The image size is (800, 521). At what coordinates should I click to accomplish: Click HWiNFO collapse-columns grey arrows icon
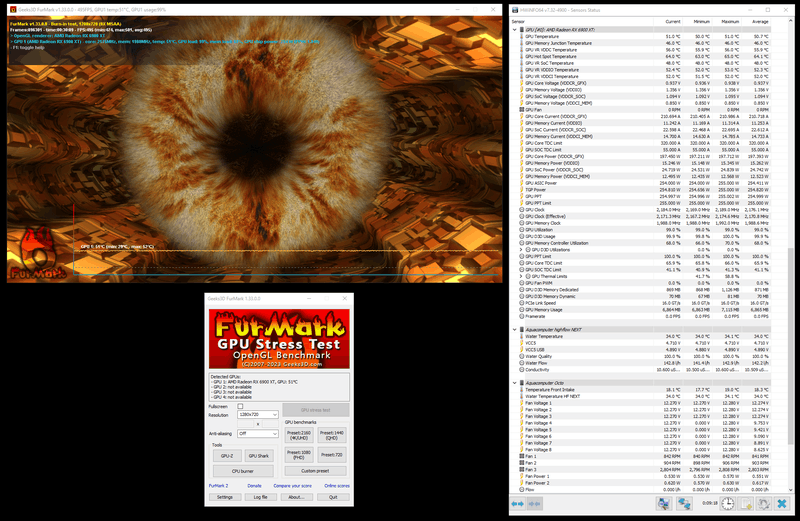coord(535,504)
